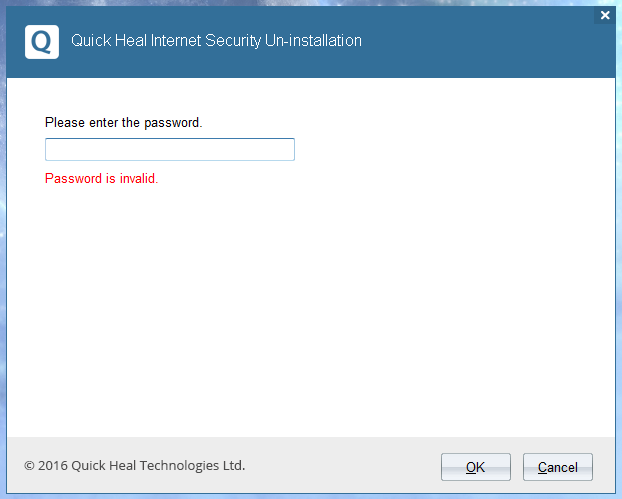Click the dialog title text
622x499 pixels.
pos(216,41)
